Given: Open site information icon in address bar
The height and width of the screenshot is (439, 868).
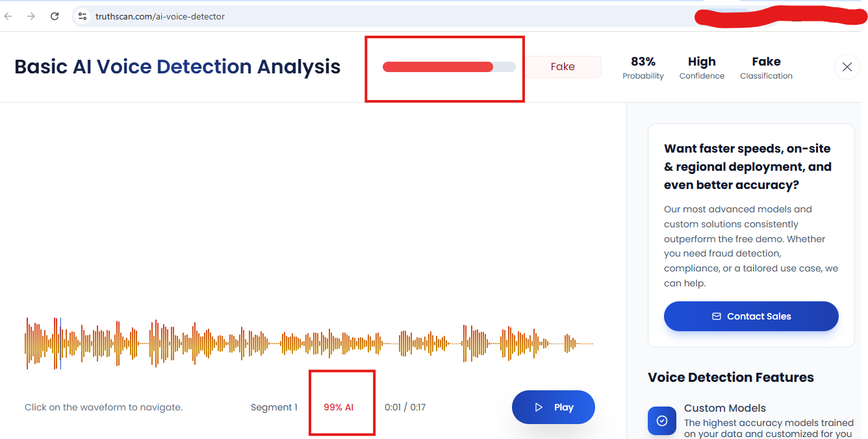Looking at the screenshot, I should point(83,16).
